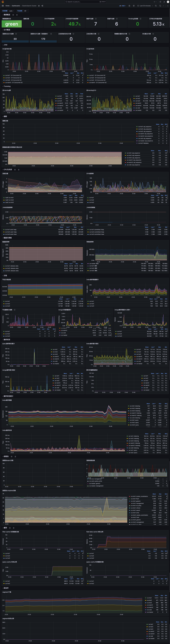Open the 磁盘使用率 panel title menu
Screen dimensions: 170x644
pos(6,242)
